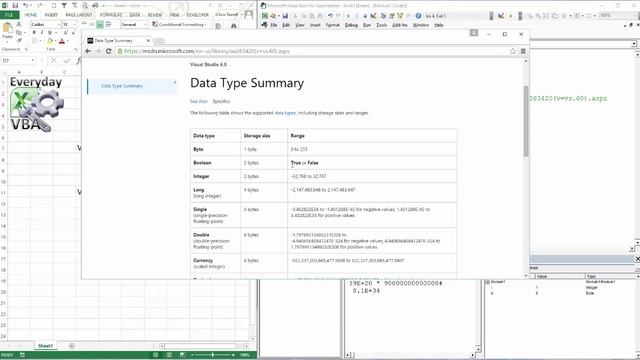Click the browser address bar URL
The width and height of the screenshot is (640, 360).
(207, 51)
